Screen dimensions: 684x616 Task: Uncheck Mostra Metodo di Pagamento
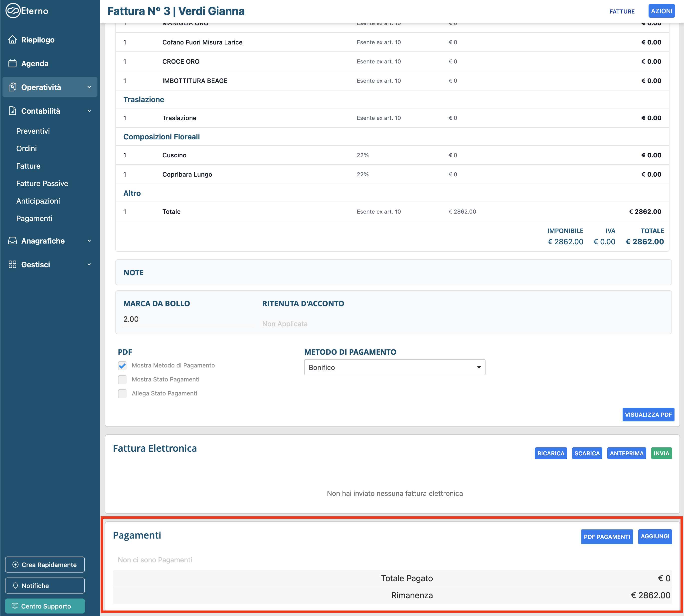click(122, 365)
